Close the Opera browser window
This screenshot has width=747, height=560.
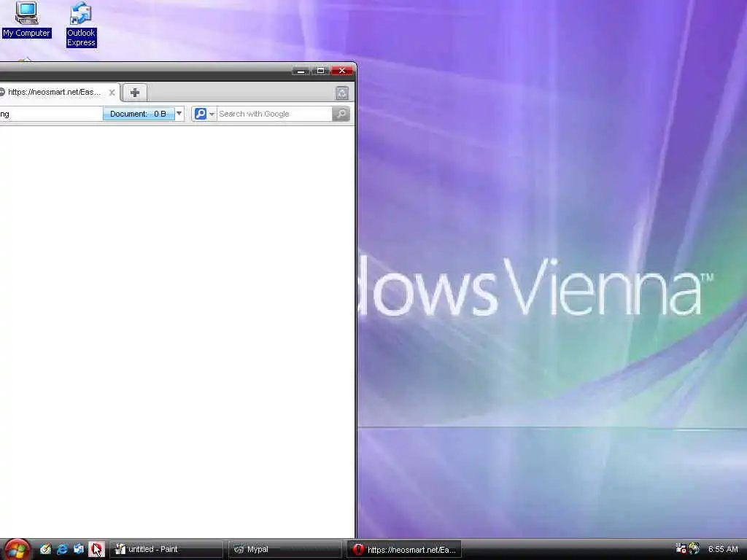[x=342, y=71]
